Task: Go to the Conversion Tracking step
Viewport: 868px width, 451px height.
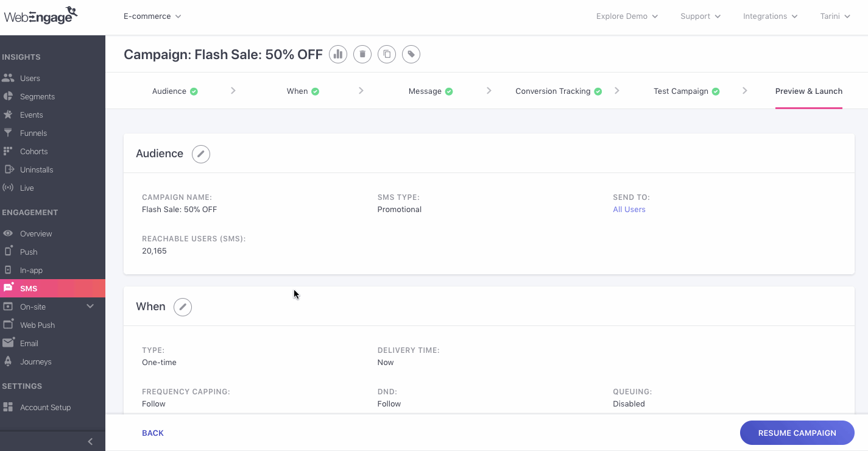Action: [x=559, y=91]
